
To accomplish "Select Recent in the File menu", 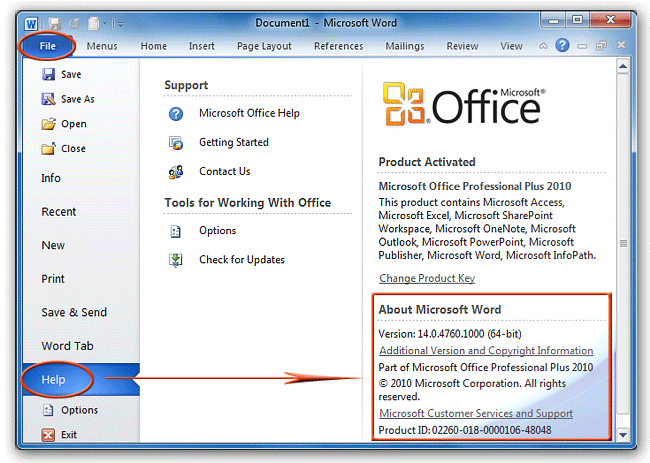I will [x=59, y=212].
